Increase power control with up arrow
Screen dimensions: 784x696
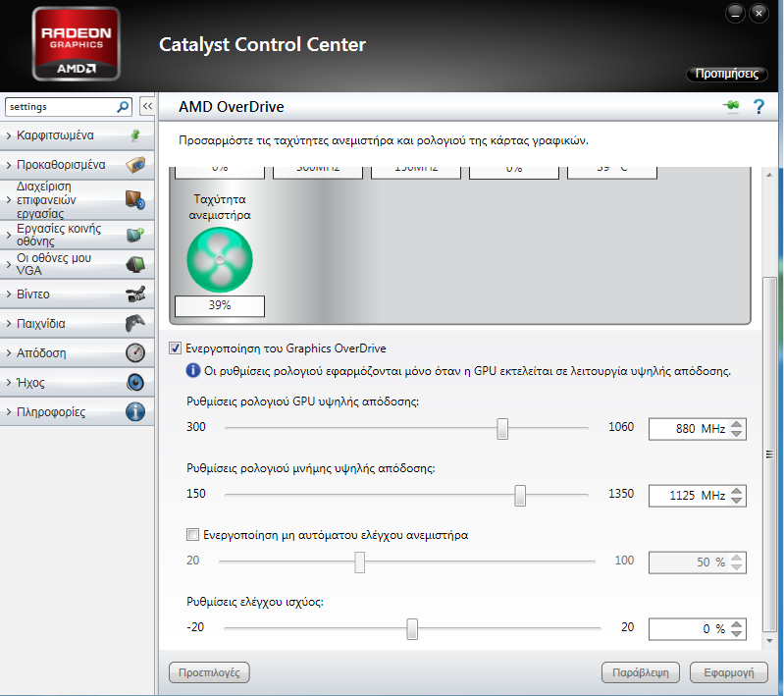(x=737, y=624)
